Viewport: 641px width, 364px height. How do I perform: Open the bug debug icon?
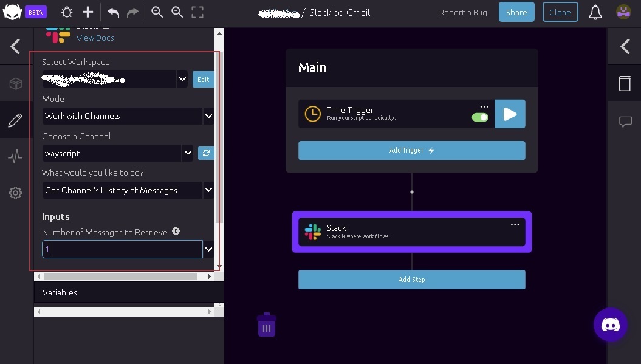coord(67,12)
